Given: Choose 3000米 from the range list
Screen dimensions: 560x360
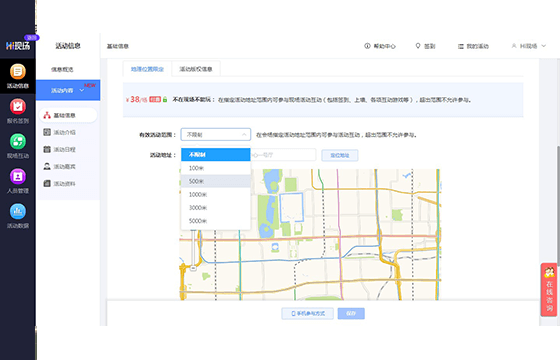Looking at the screenshot, I should coord(216,208).
